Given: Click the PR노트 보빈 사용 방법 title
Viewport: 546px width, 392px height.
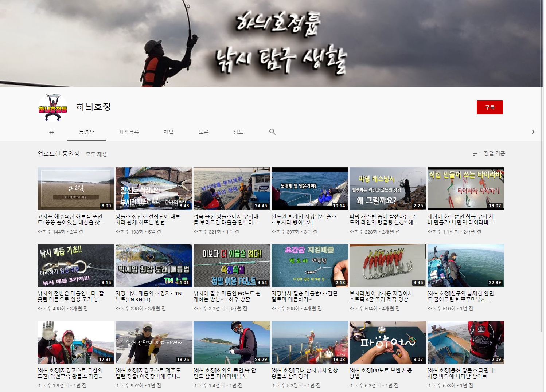Looking at the screenshot, I should (381, 373).
